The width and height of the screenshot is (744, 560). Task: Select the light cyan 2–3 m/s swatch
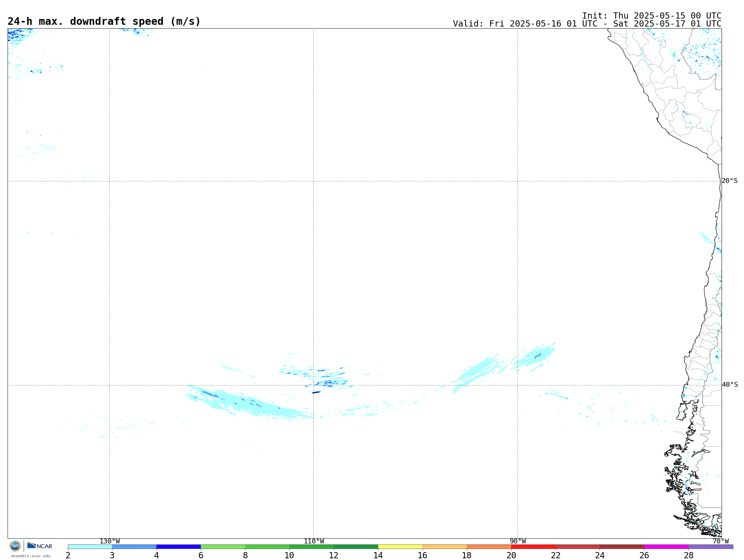90,547
